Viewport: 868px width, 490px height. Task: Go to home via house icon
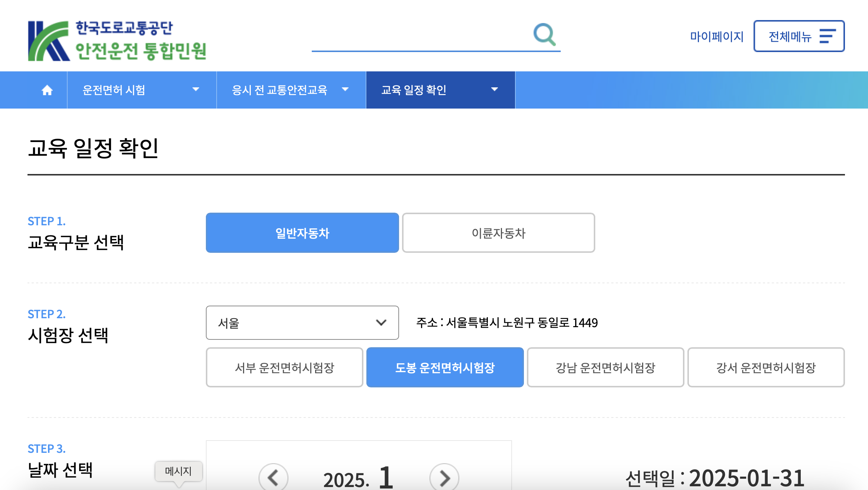pos(47,90)
